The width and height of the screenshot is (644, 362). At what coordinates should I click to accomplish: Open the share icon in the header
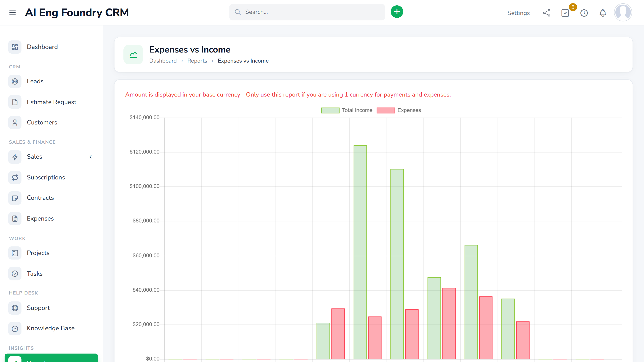tap(547, 13)
